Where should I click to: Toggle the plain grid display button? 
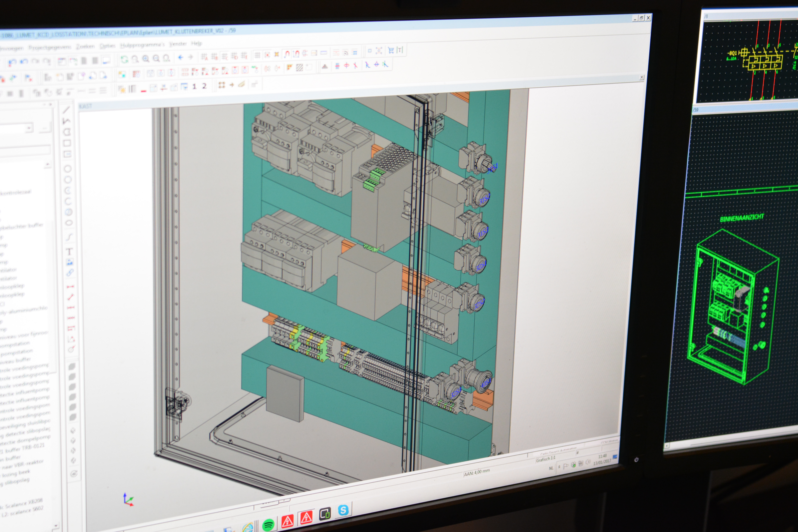[x=257, y=55]
